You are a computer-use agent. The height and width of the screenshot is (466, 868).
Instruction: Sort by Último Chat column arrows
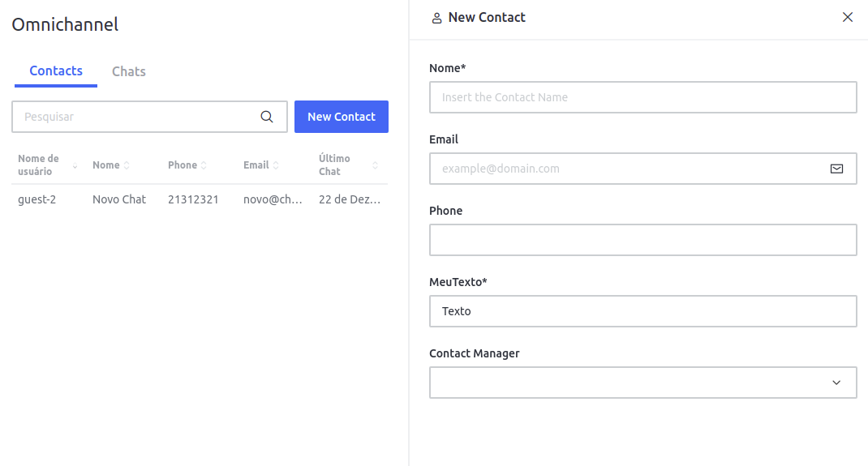pyautogui.click(x=375, y=165)
